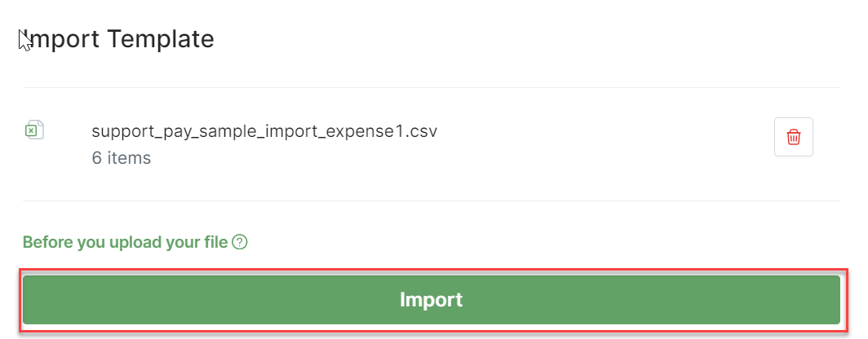
Task: Remove support_pay_sample_import_expense1.csv using the red bin
Action: click(x=793, y=137)
